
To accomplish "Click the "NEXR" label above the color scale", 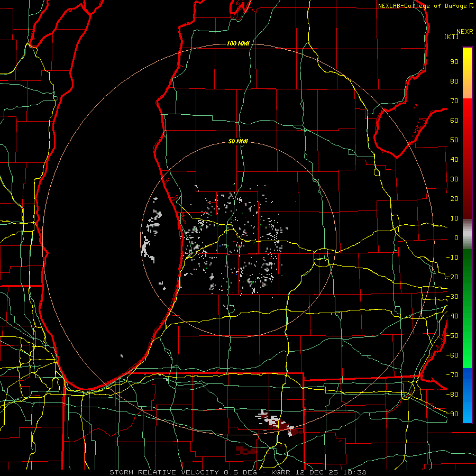I will 465,32.
